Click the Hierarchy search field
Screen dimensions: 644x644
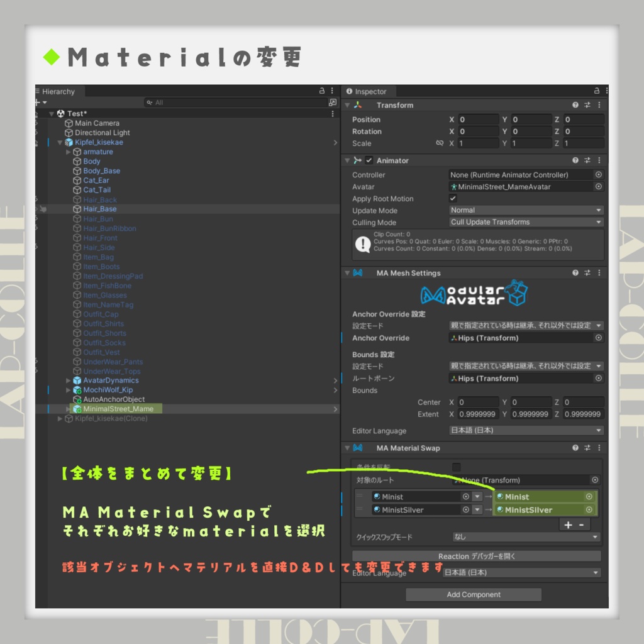(x=236, y=103)
